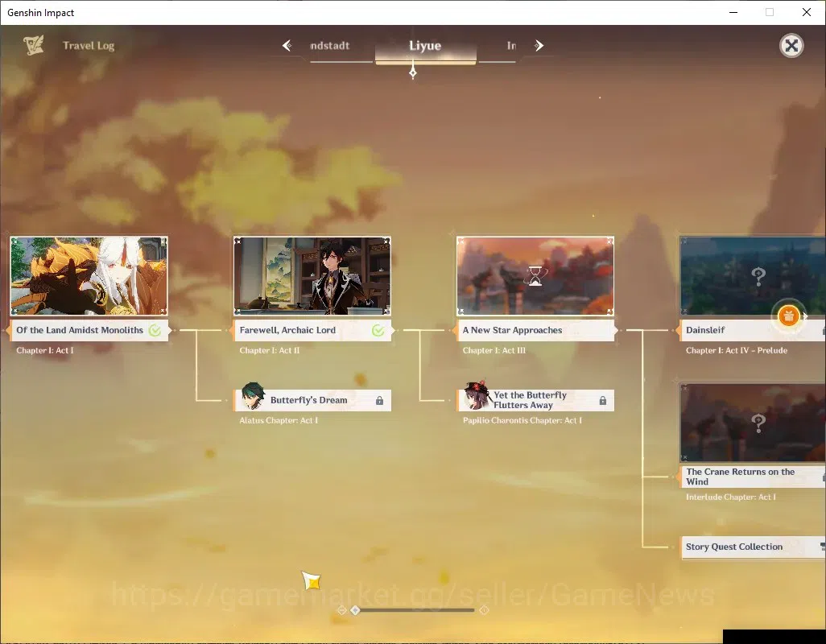Click lock icon on Yet the Butterfly Flutters Away
The width and height of the screenshot is (826, 644).
[x=603, y=401]
